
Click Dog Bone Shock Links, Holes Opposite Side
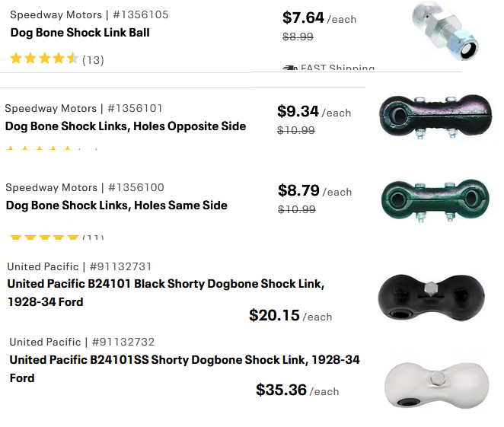pos(126,126)
